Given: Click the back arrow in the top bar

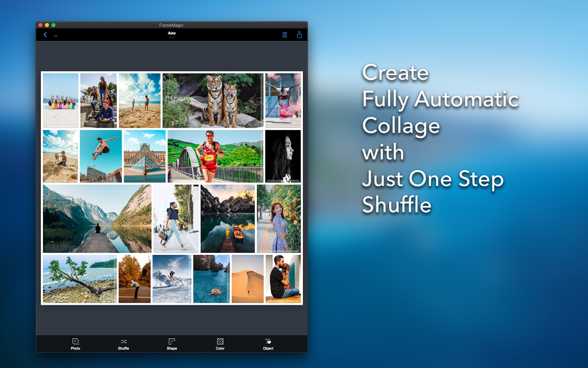Looking at the screenshot, I should pyautogui.click(x=45, y=35).
